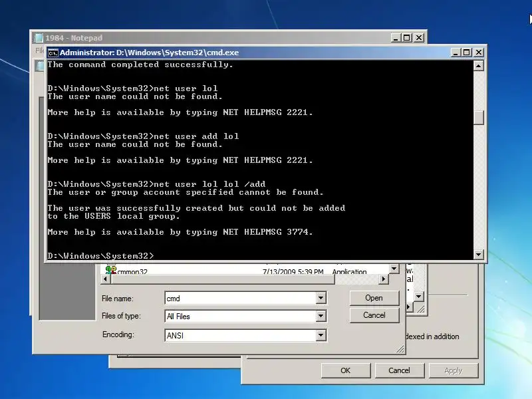Click down arrow of background window scrollbar
The width and height of the screenshot is (532, 399).
click(x=419, y=296)
